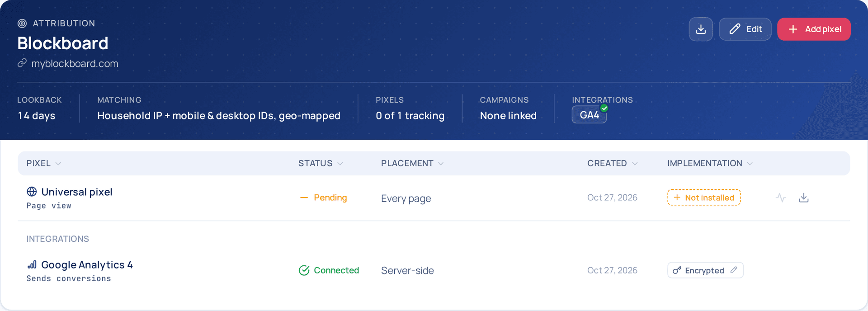Screen dimensions: 868x311
Task: Click the 'Sends conversions' subtitle
Action: [x=69, y=278]
